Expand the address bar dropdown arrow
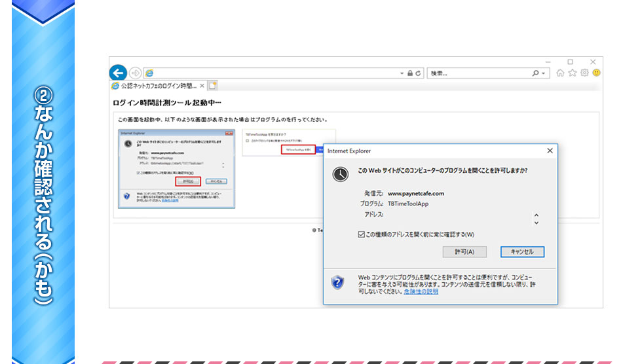 [402, 73]
